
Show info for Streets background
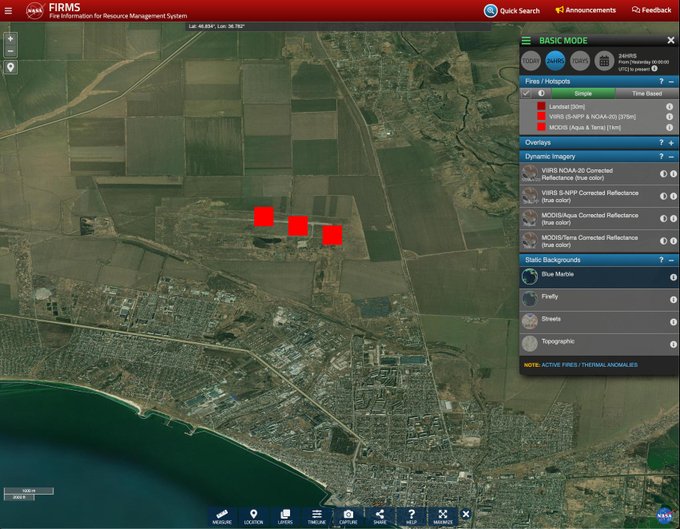click(x=673, y=322)
